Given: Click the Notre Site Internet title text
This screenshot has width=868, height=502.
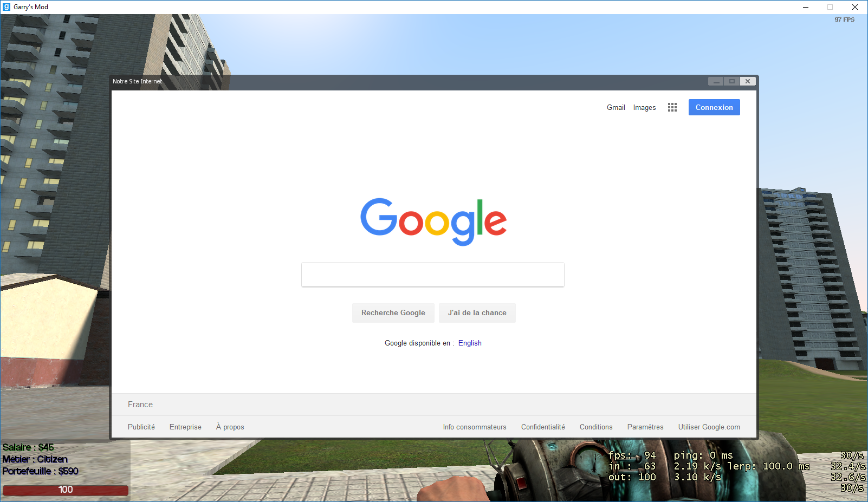Looking at the screenshot, I should point(137,81).
